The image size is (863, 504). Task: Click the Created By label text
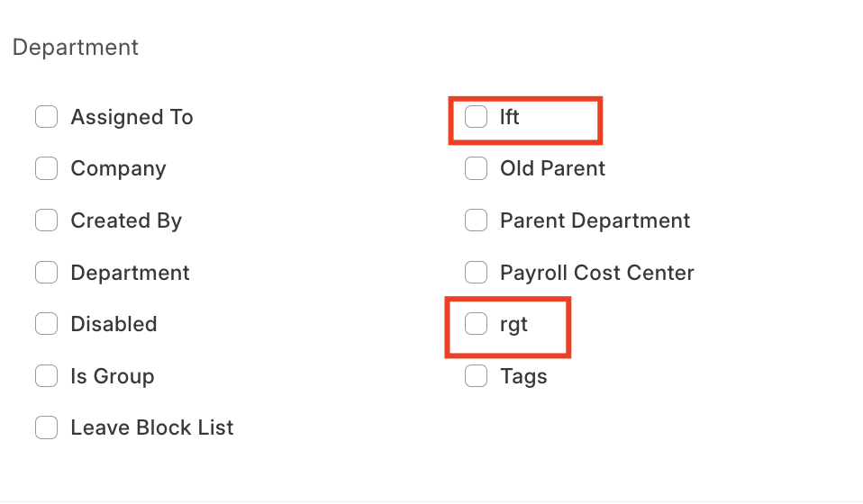click(x=127, y=220)
